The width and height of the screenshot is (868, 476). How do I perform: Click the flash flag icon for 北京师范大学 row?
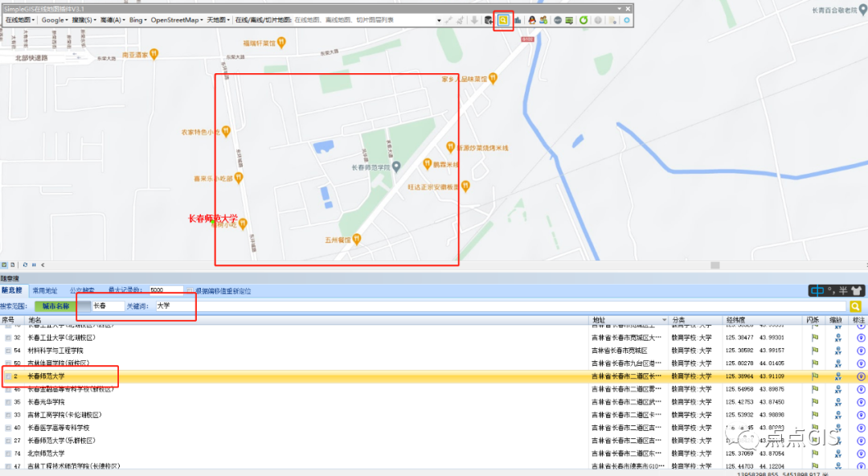[x=815, y=453]
